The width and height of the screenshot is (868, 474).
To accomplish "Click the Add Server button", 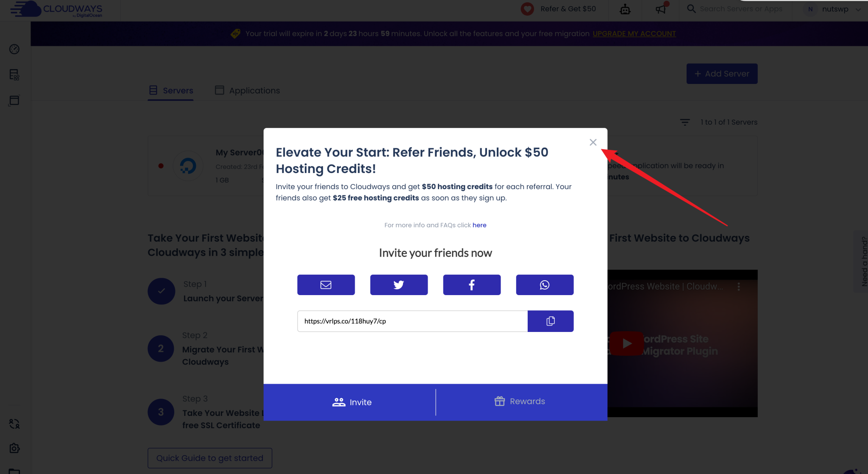I will tap(722, 74).
